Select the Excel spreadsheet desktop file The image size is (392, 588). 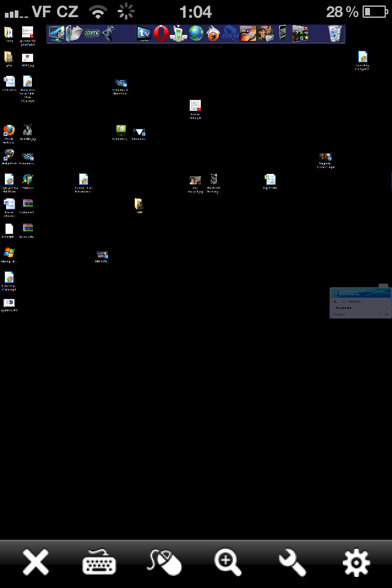270,179
